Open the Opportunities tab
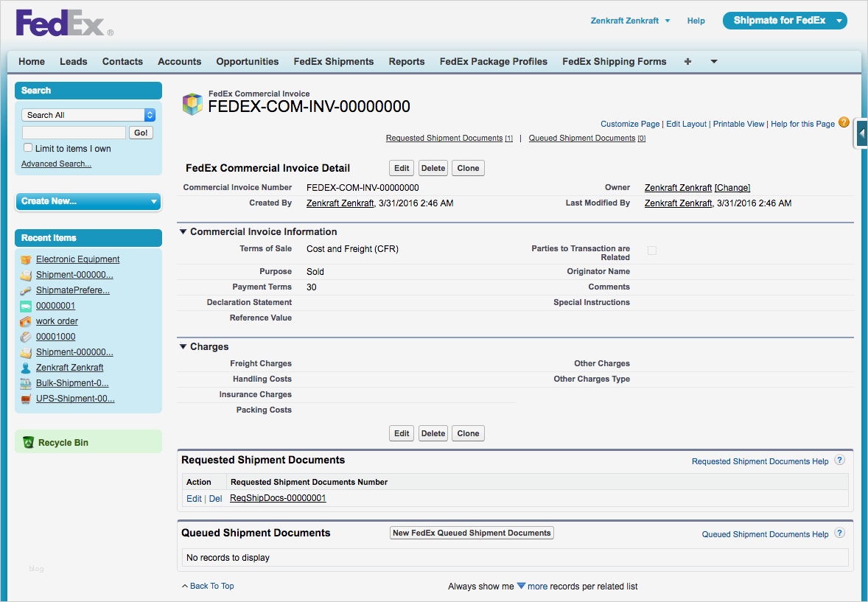The image size is (868, 602). [248, 61]
